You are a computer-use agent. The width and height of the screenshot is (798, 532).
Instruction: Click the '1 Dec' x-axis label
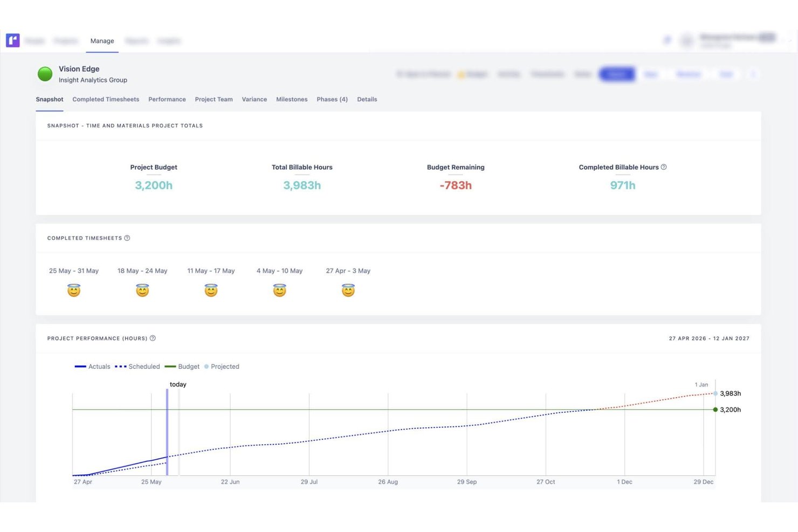coord(624,482)
